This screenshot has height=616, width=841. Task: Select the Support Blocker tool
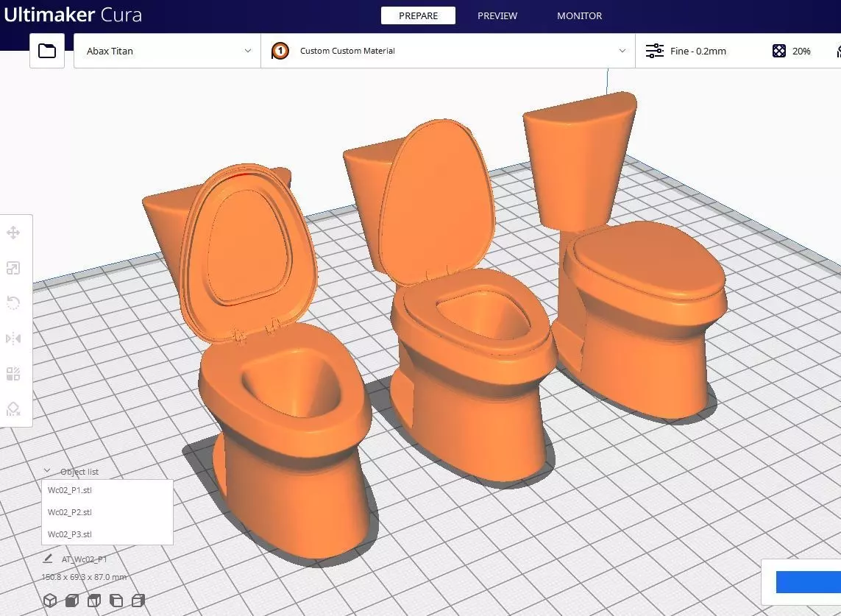pos(13,409)
